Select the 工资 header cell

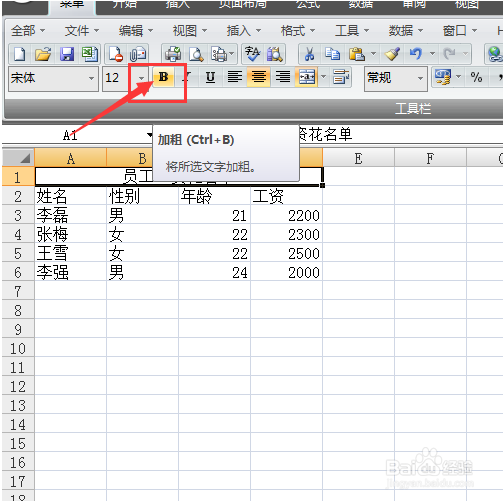tap(287, 196)
